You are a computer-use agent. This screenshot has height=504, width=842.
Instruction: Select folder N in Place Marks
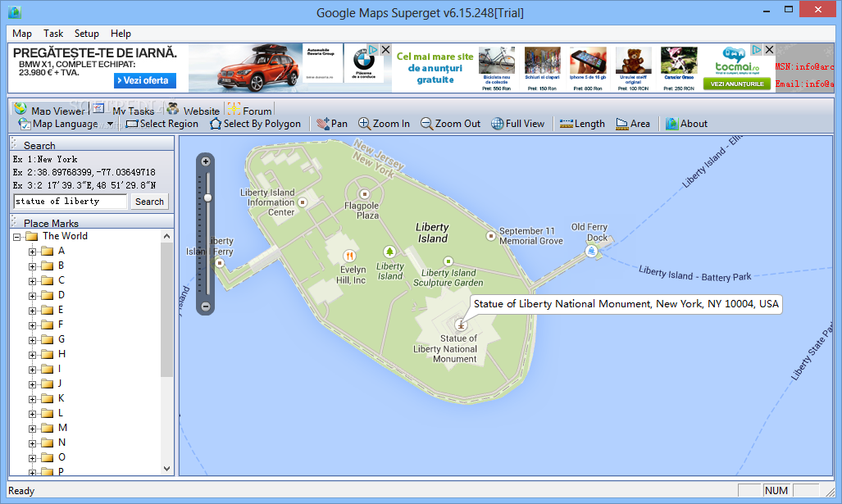[x=53, y=443]
